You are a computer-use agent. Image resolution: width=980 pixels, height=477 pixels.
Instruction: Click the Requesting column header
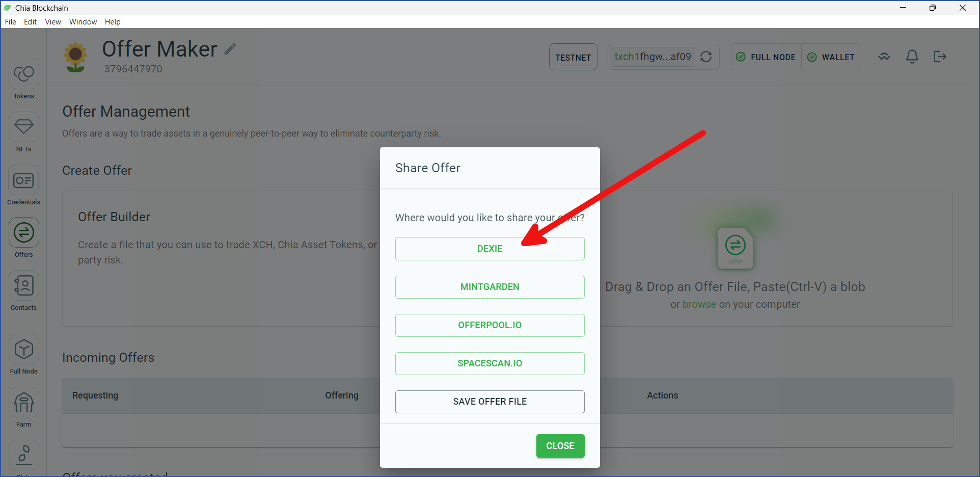pyautogui.click(x=95, y=395)
